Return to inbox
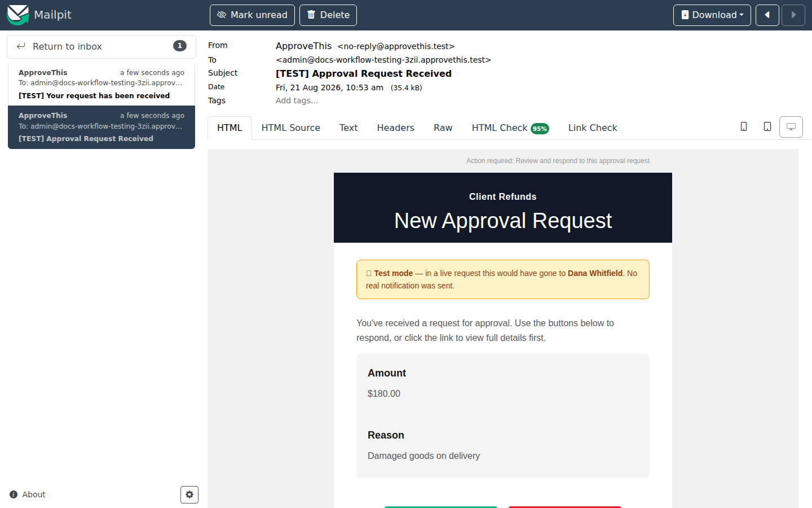The image size is (812, 508). coord(101,46)
